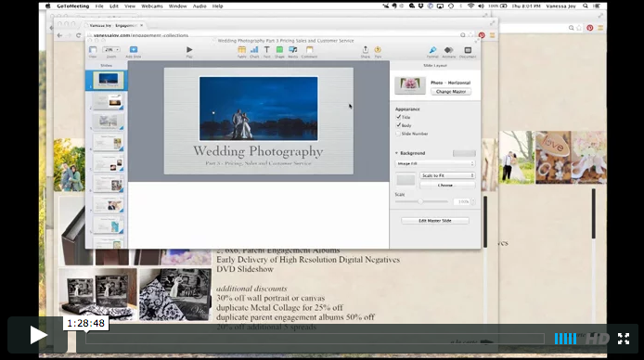Screen dimensions: 644x360
Task: Open the Help menu
Action: [218, 6]
